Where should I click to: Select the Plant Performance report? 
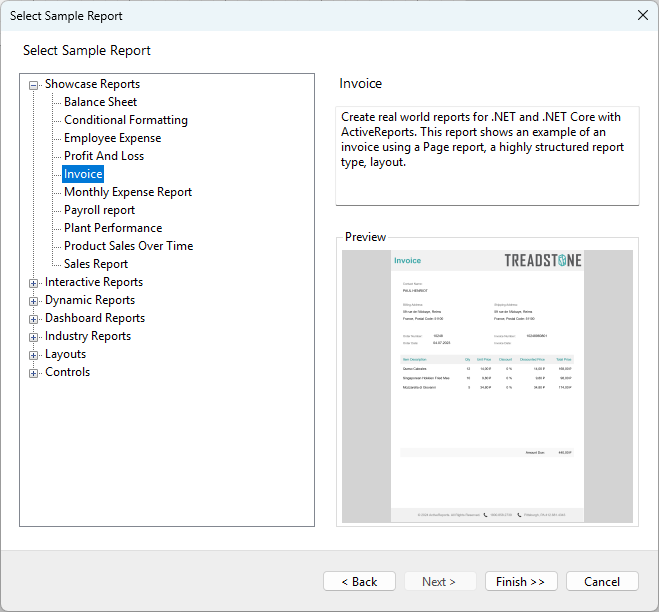point(113,228)
